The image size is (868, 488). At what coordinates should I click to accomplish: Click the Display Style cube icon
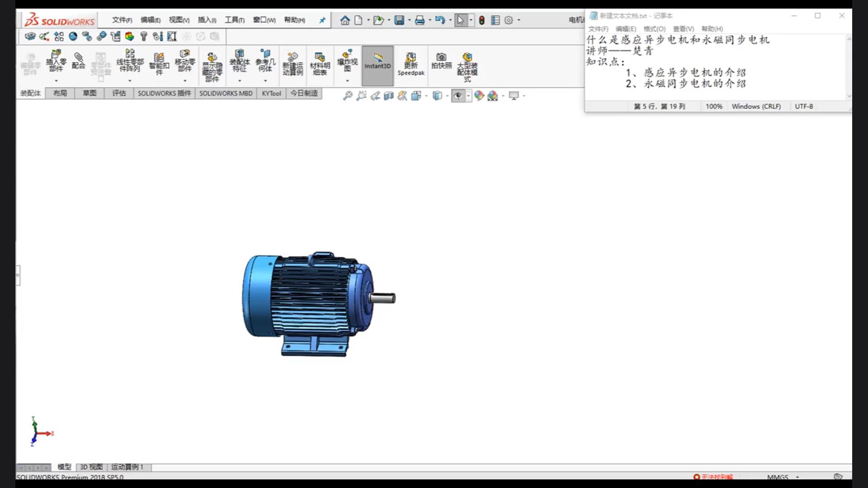437,96
